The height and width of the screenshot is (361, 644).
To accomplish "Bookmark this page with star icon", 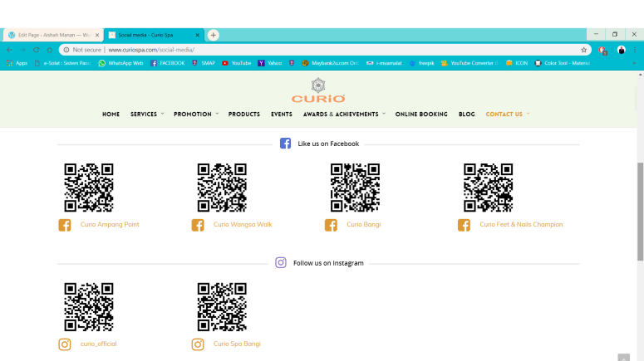I will [x=583, y=50].
